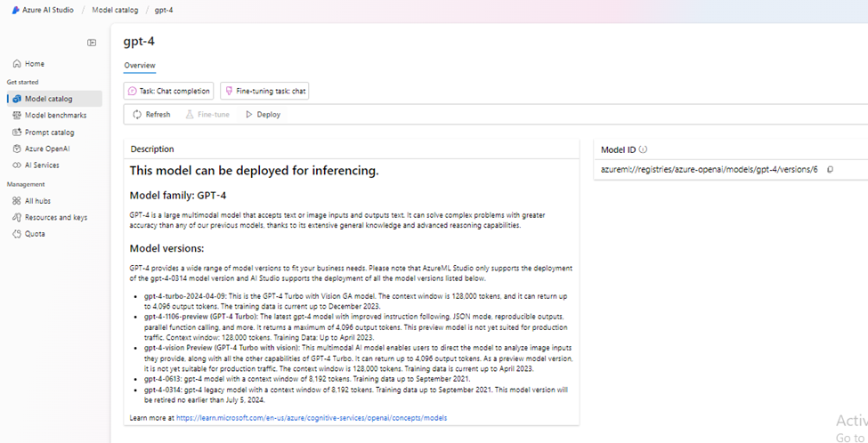Click 'This model can be deployed for inferencing.' heading
Image resolution: width=868 pixels, height=443 pixels.
(x=254, y=171)
